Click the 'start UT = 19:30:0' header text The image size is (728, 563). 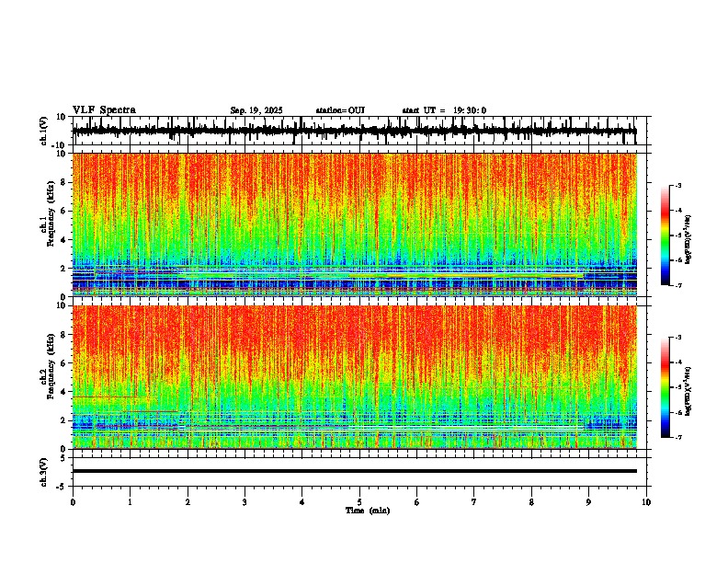(444, 110)
